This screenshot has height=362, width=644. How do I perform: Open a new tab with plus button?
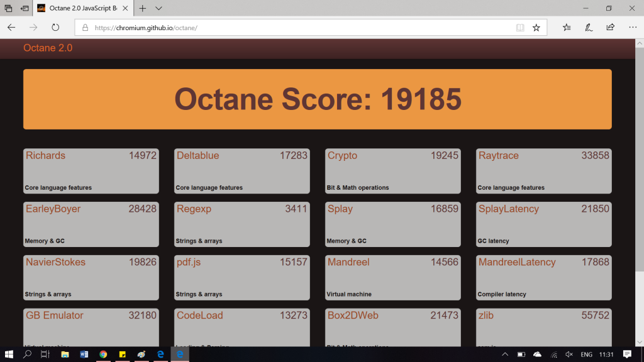143,8
